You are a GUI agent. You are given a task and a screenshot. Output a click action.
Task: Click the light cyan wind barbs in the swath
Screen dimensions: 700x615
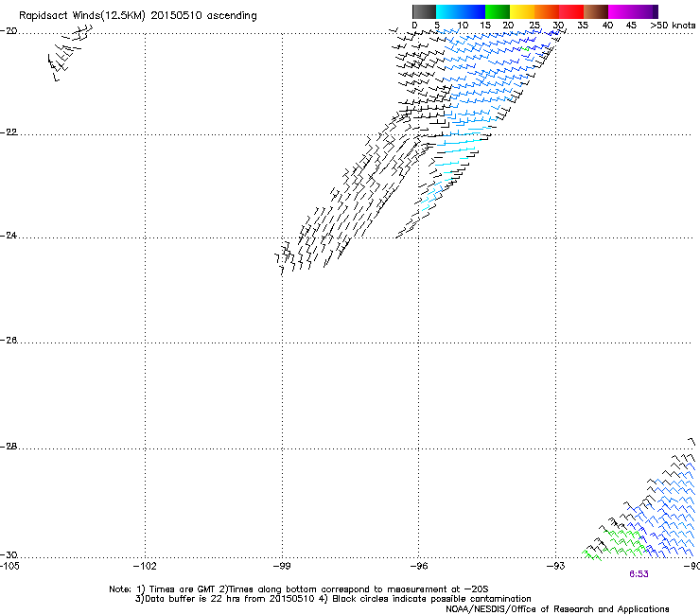point(455,169)
